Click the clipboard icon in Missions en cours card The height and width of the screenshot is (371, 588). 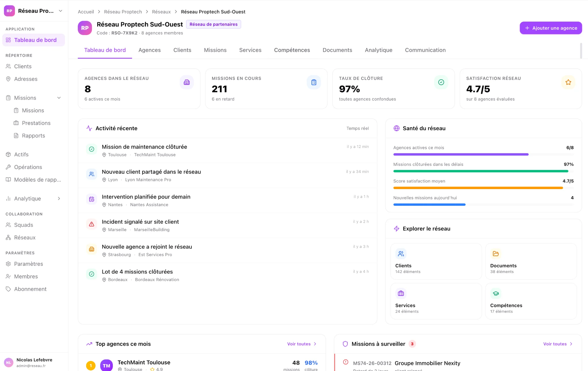tap(314, 82)
